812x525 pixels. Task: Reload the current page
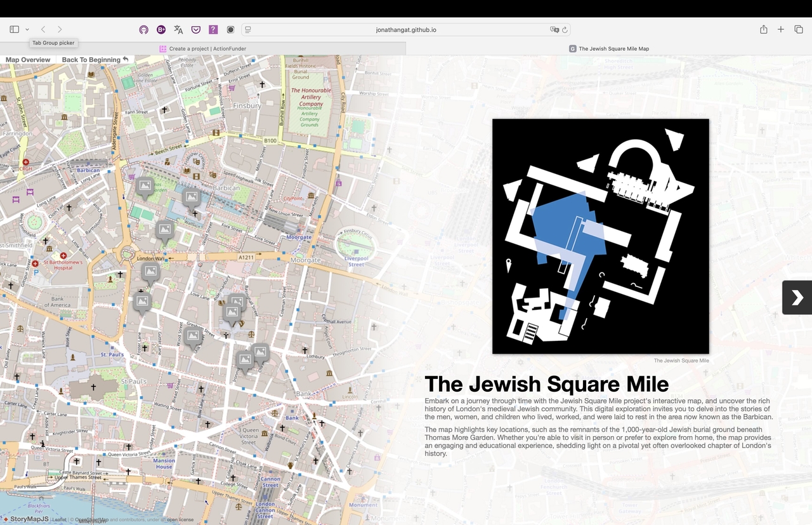tap(565, 30)
